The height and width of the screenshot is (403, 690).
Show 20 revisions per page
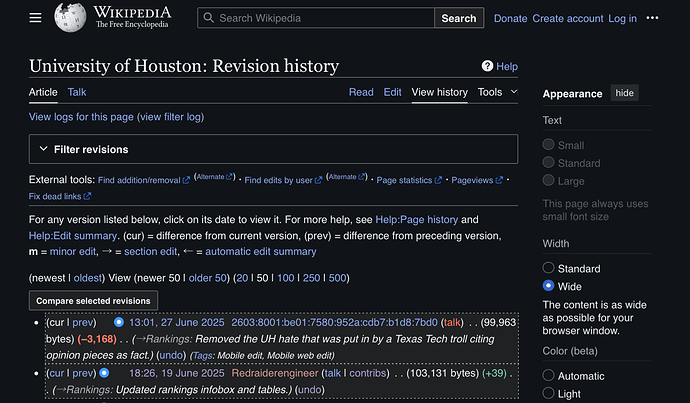(x=242, y=278)
